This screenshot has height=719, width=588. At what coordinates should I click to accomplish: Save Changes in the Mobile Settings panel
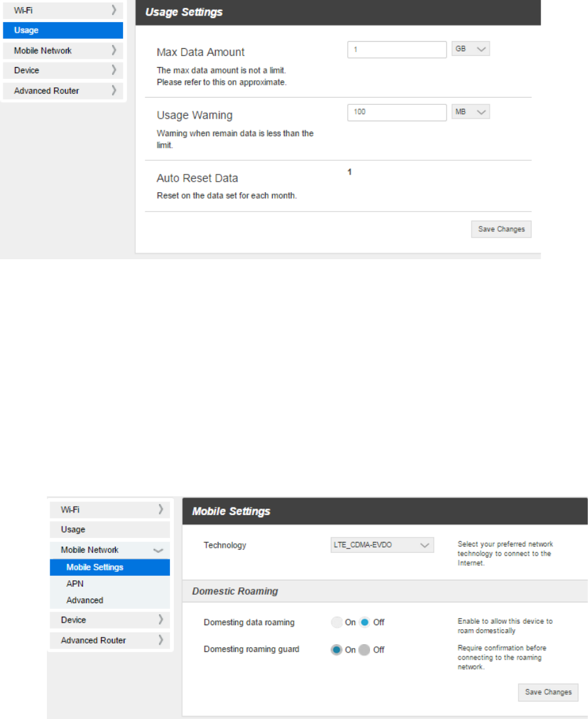point(548,692)
